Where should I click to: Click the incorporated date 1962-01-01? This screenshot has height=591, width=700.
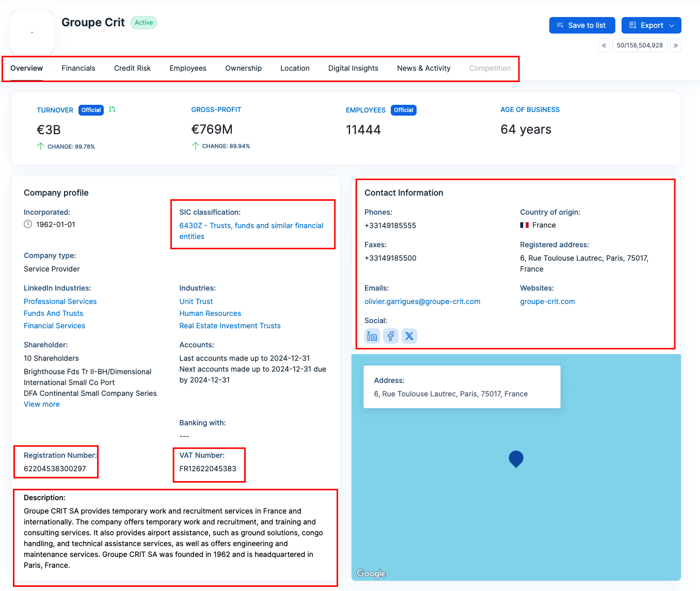tap(56, 225)
